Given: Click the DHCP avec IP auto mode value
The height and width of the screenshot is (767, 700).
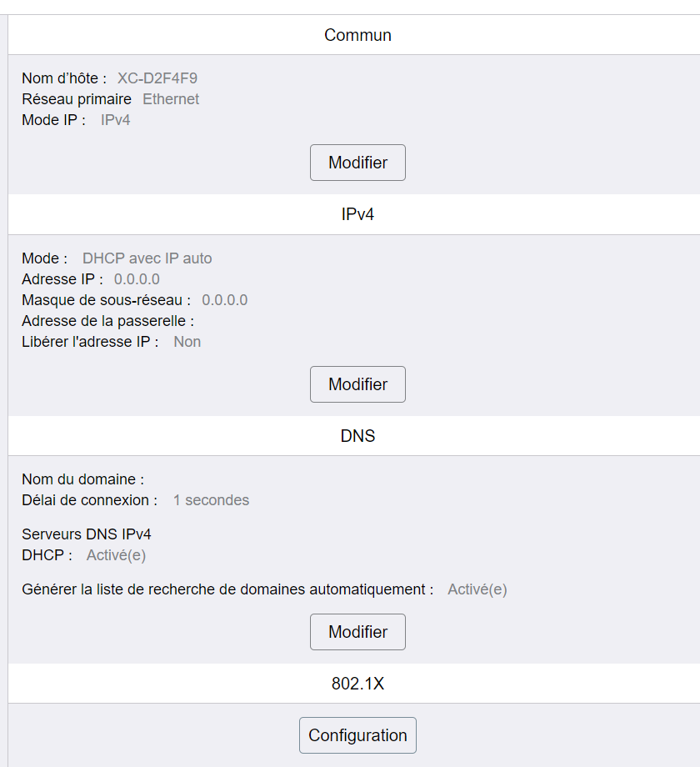Looking at the screenshot, I should (147, 258).
